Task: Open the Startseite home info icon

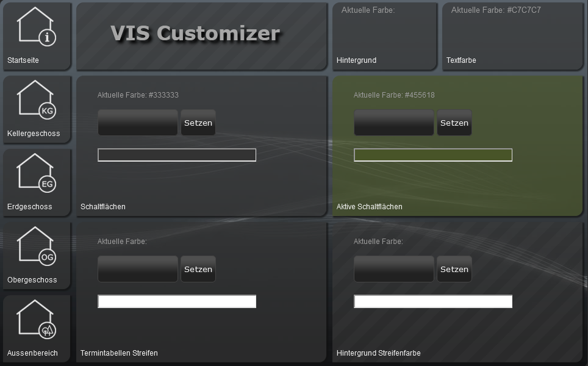Action: click(37, 35)
